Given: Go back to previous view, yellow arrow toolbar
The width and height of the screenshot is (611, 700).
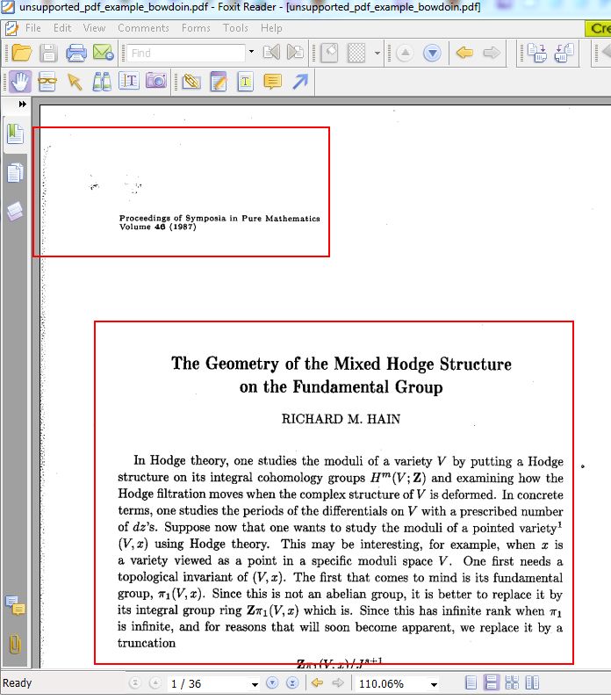Looking at the screenshot, I should tap(464, 53).
